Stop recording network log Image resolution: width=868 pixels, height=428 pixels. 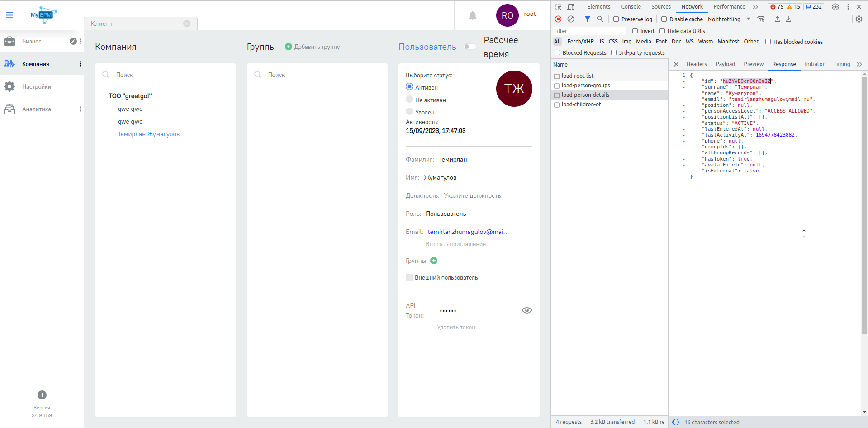(558, 19)
